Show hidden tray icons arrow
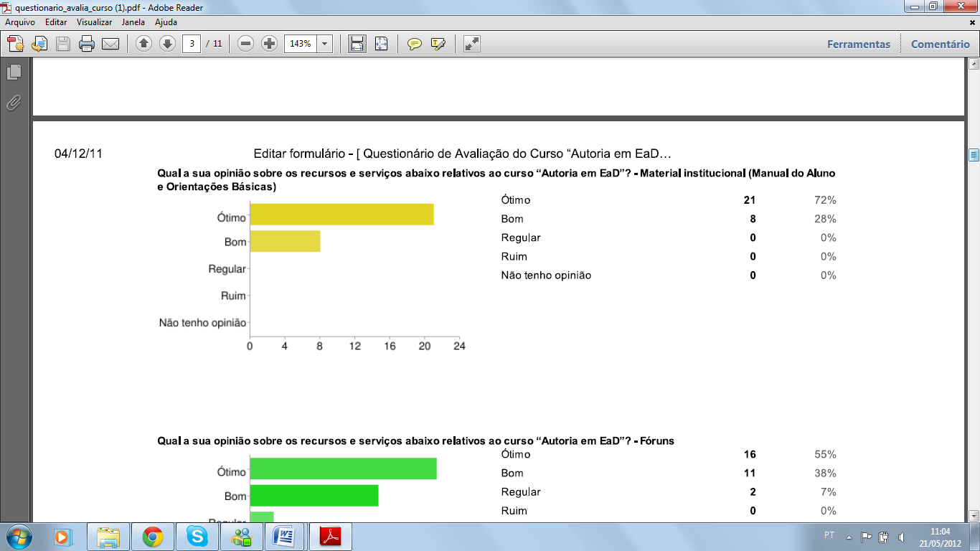The width and height of the screenshot is (980, 551). click(x=849, y=537)
